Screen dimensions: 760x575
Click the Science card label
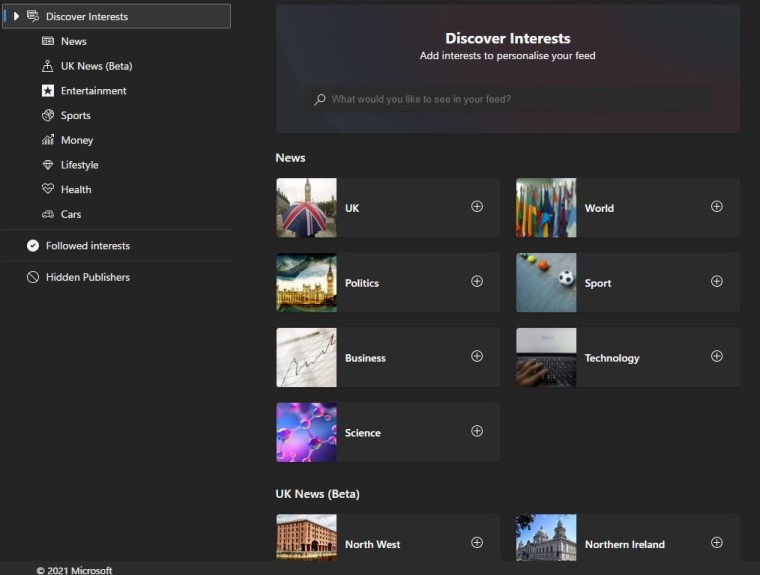[x=363, y=433]
